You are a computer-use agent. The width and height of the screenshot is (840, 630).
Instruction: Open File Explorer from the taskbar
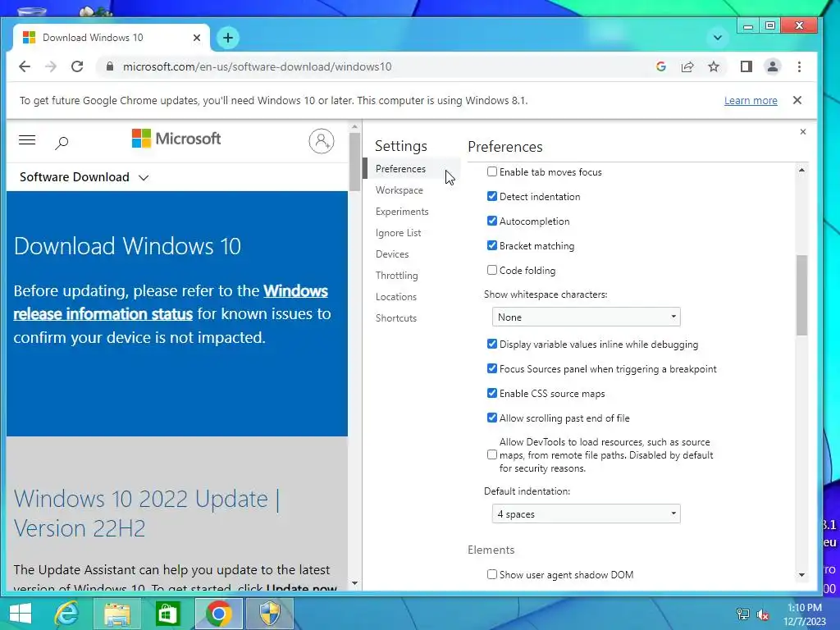[x=117, y=614]
